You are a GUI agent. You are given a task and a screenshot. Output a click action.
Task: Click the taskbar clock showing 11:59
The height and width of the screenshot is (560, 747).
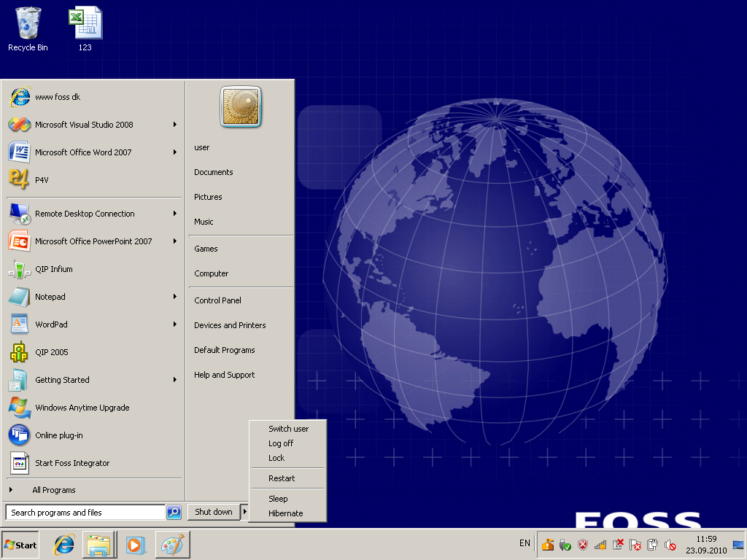(706, 544)
